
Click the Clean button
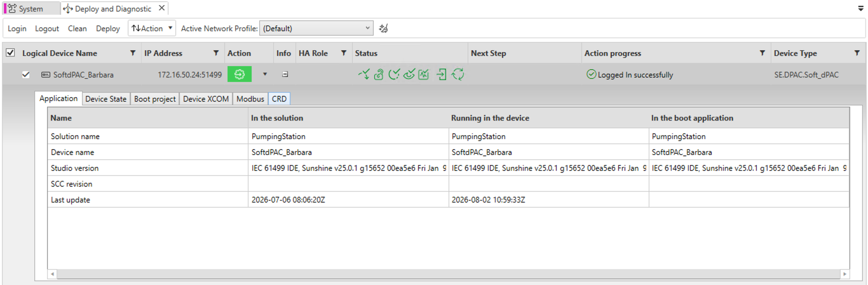point(78,29)
